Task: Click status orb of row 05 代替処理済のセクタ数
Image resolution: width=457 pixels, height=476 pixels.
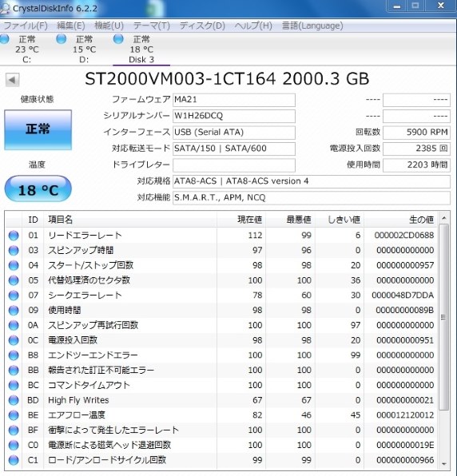Action: click(x=14, y=280)
